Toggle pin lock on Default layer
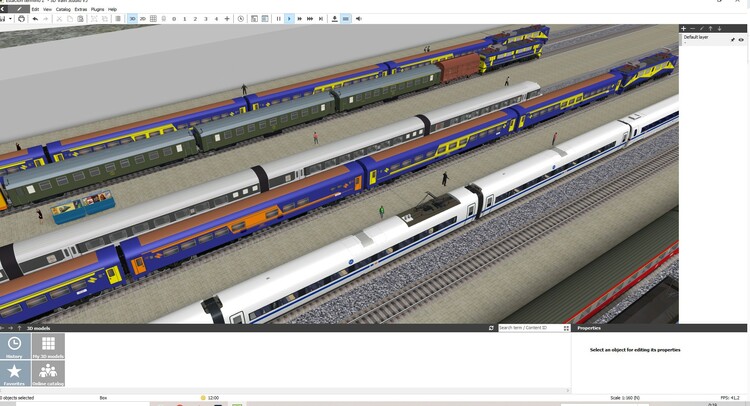The width and height of the screenshot is (750, 406). (732, 40)
